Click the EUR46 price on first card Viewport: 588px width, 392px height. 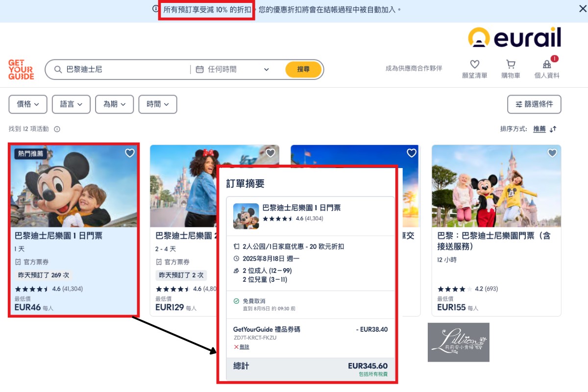(x=27, y=308)
